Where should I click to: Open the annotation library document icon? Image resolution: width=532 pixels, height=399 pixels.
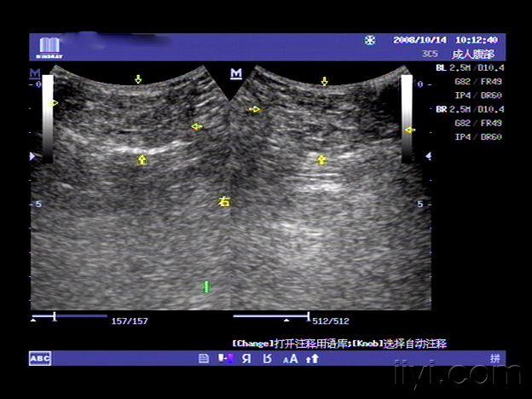[x=203, y=359]
